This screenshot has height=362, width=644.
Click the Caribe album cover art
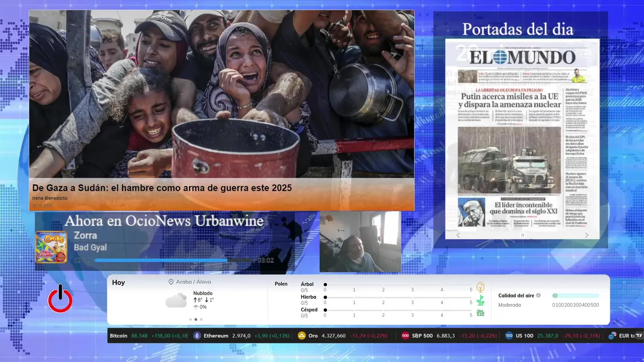pyautogui.click(x=51, y=247)
